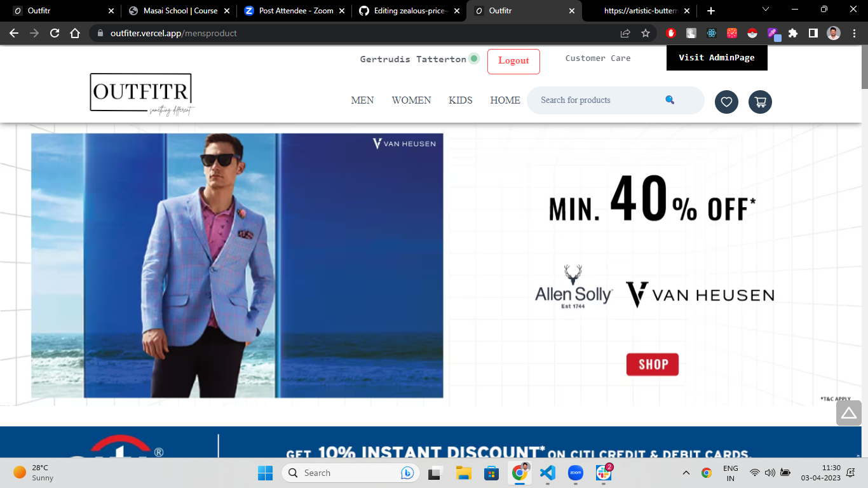Open the Pokeball extension icon
868x488 pixels.
pyautogui.click(x=752, y=33)
